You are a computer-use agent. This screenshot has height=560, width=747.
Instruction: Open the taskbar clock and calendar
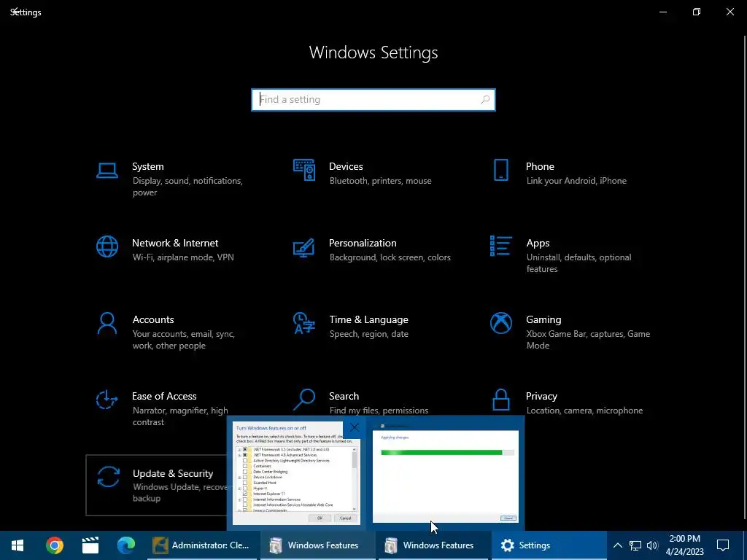[x=684, y=545]
